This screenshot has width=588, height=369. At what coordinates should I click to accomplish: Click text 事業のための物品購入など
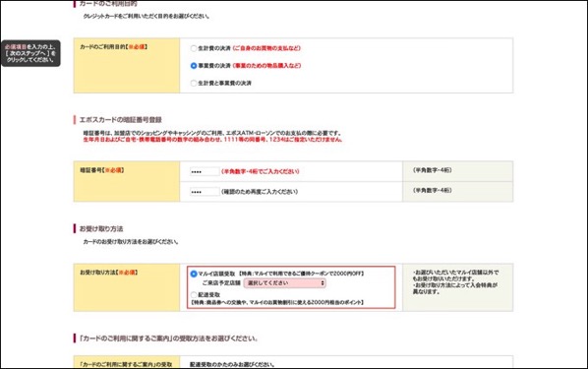(x=266, y=66)
